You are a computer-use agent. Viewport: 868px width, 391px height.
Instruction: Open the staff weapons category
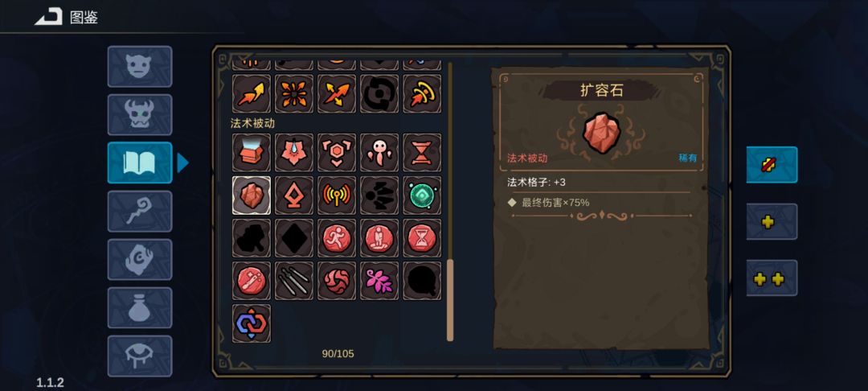[140, 211]
